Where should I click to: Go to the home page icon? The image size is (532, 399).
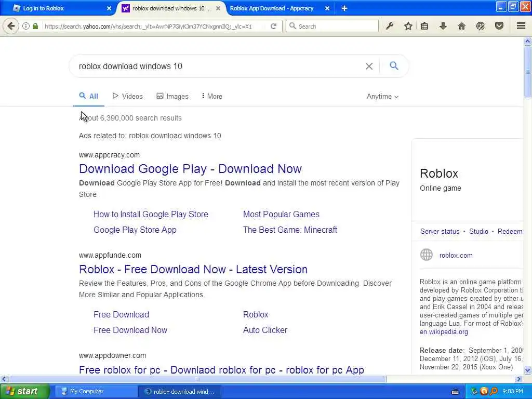coord(462,26)
